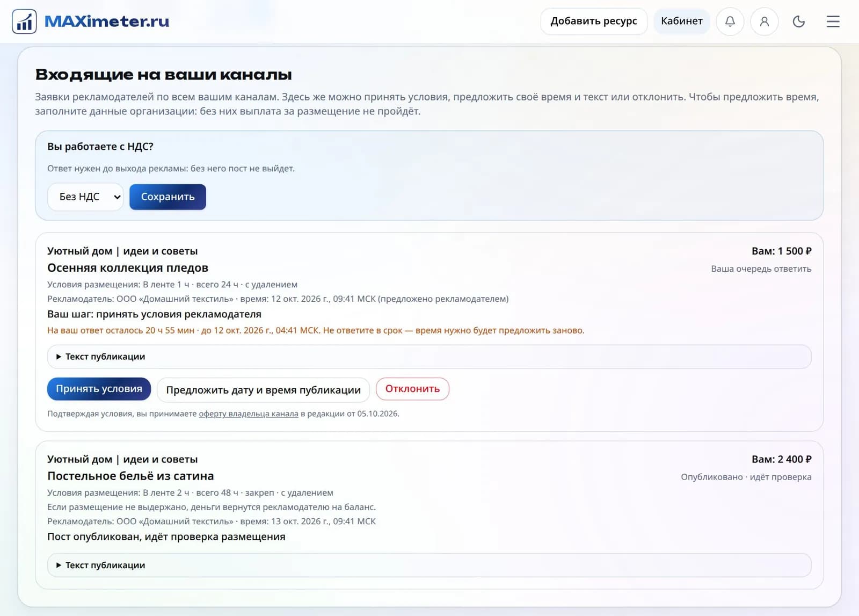The height and width of the screenshot is (616, 859).
Task: Click the MAXimeter bar-chart logo icon
Action: tap(24, 21)
